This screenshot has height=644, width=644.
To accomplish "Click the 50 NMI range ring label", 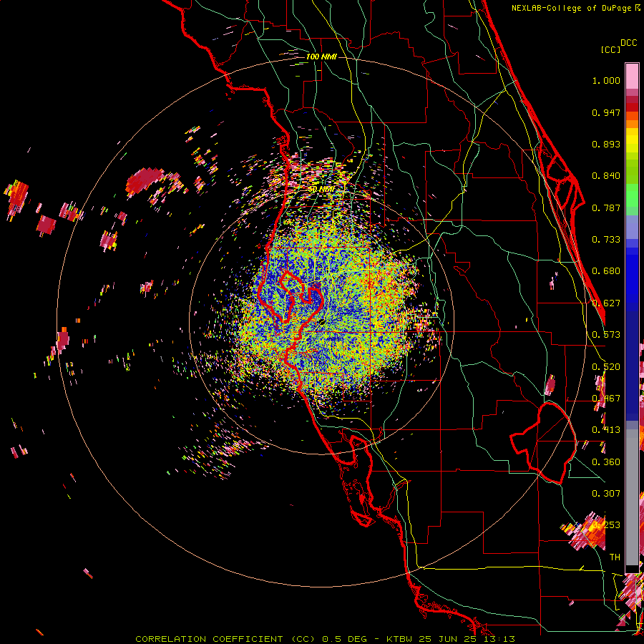I will 321,189.
